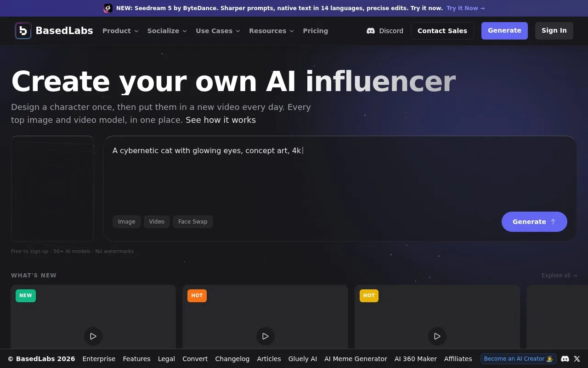Open the See how it works link
The image size is (588, 368).
(x=220, y=120)
